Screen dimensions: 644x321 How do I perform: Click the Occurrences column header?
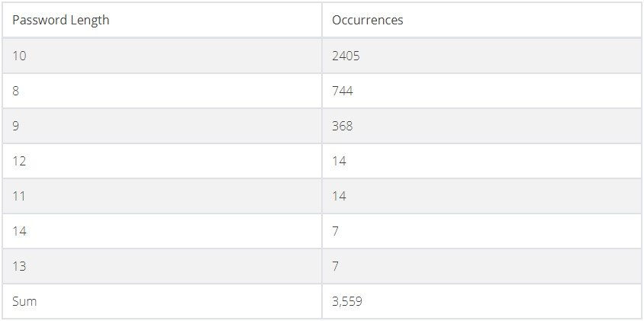(481, 20)
